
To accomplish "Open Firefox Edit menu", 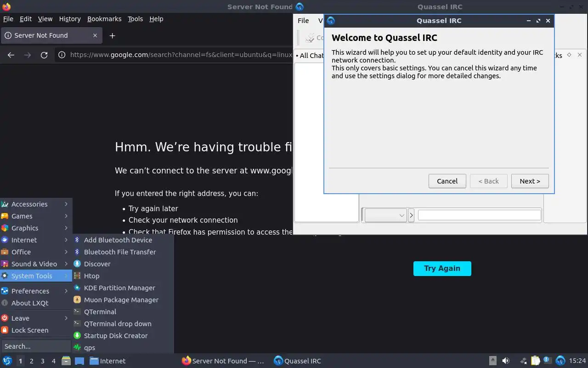I will pos(26,19).
